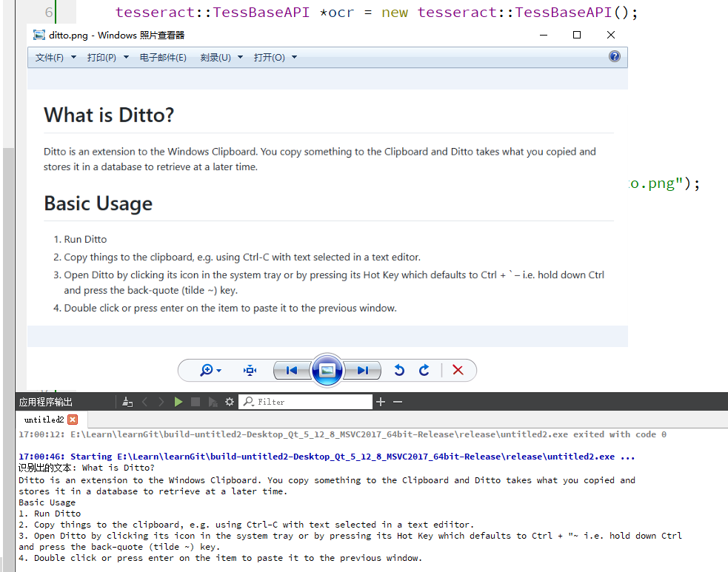The height and width of the screenshot is (572, 728).
Task: Open Photo Viewer help with the question mark
Action: 614,56
